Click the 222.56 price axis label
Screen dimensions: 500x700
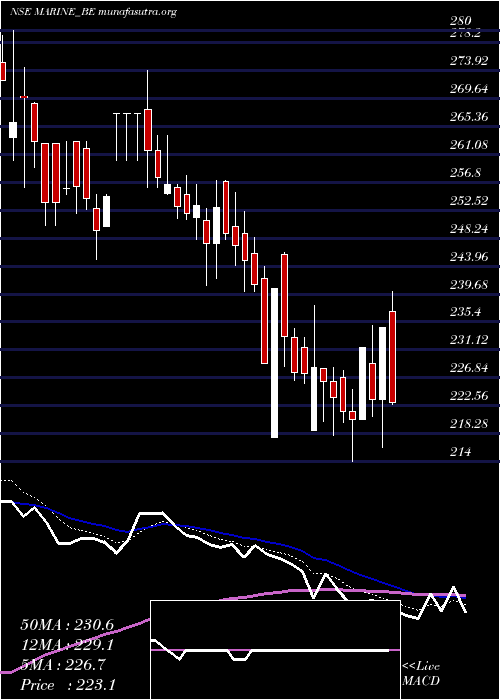pyautogui.click(x=468, y=396)
